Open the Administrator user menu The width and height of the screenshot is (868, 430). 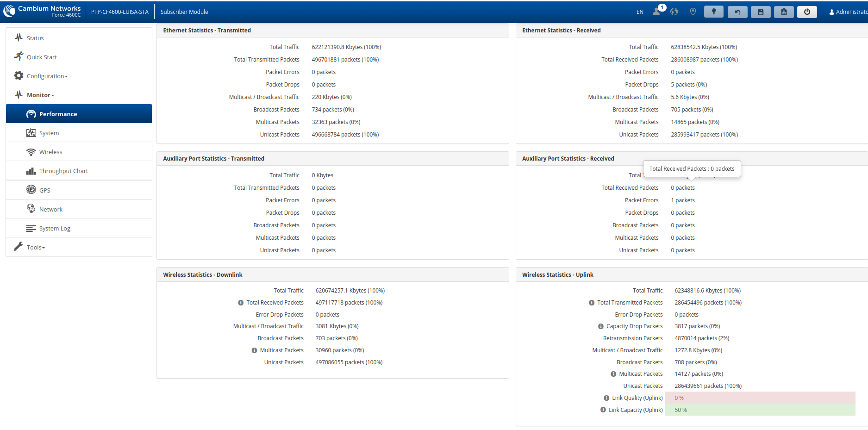(x=848, y=12)
